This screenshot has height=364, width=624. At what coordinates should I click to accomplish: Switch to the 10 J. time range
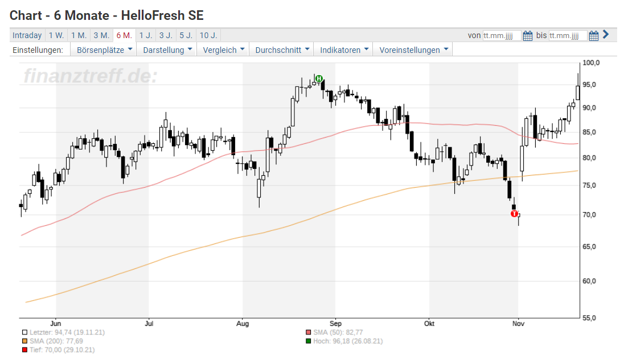pos(208,35)
